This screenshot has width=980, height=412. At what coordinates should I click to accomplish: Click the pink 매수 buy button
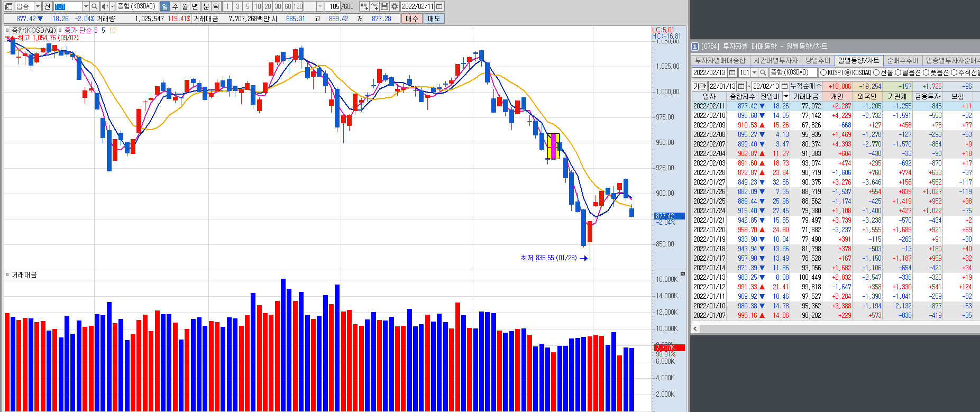(x=412, y=19)
